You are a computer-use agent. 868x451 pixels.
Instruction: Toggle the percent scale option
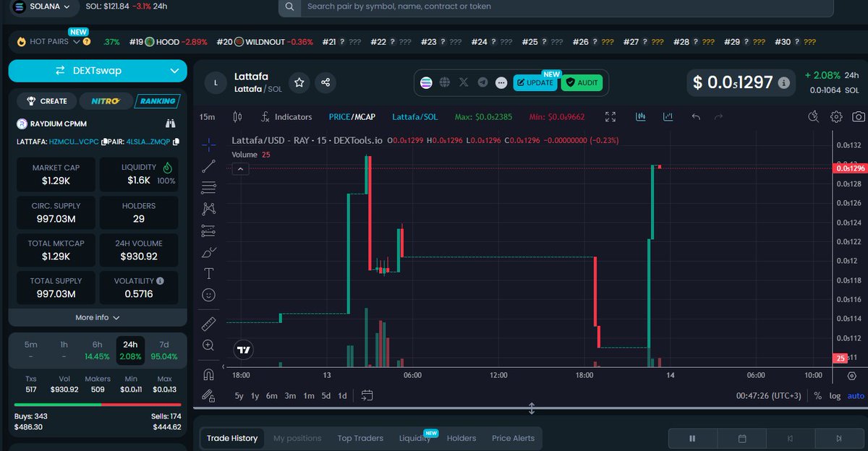817,395
